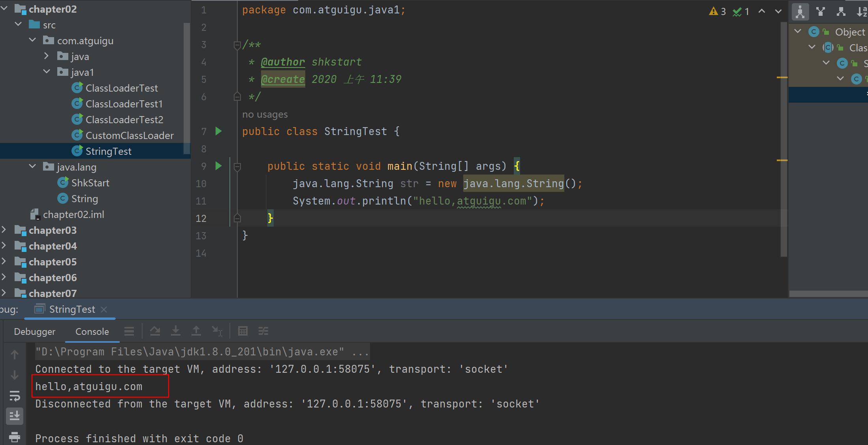Collapse the chapter02 module

tap(4, 8)
